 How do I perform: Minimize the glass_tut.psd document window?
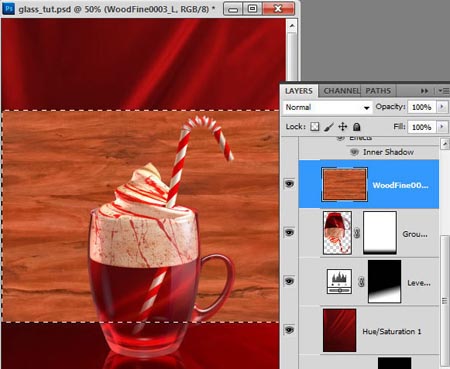point(233,9)
